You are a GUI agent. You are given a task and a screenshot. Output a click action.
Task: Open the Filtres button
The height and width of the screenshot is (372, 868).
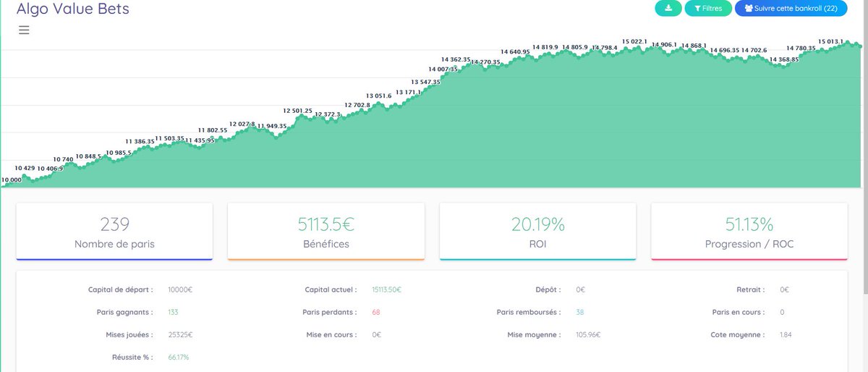coord(708,9)
